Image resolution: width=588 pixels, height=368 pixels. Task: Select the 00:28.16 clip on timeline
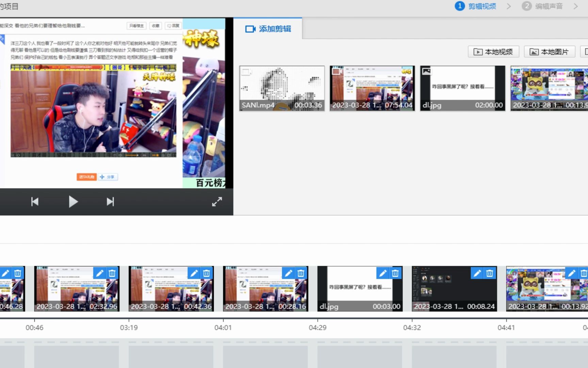click(266, 289)
